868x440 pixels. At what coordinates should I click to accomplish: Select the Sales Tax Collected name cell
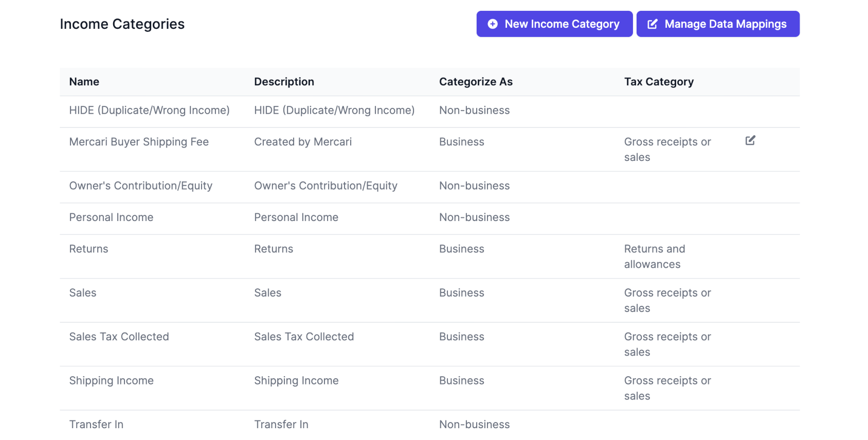119,337
